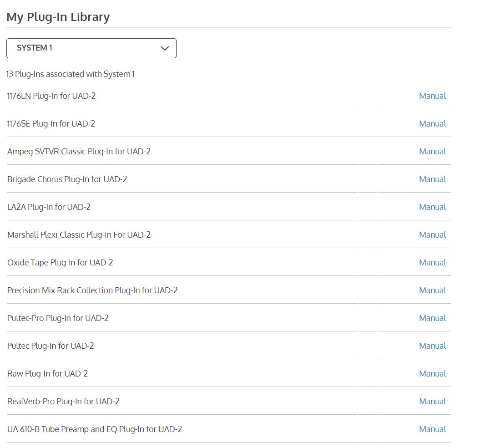Open Manual for RealVerb-Pro Plug-In

(432, 402)
